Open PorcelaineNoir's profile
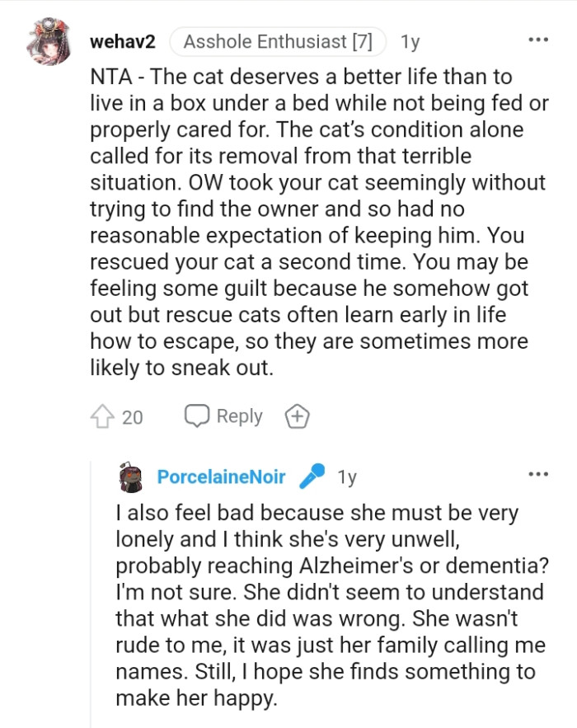 tap(222, 474)
